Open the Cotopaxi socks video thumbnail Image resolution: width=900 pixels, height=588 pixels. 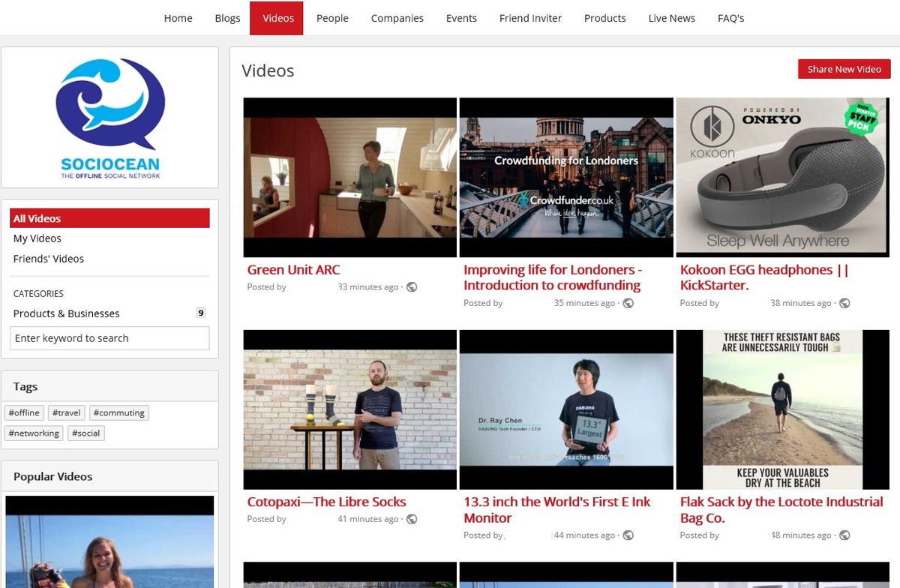(350, 409)
